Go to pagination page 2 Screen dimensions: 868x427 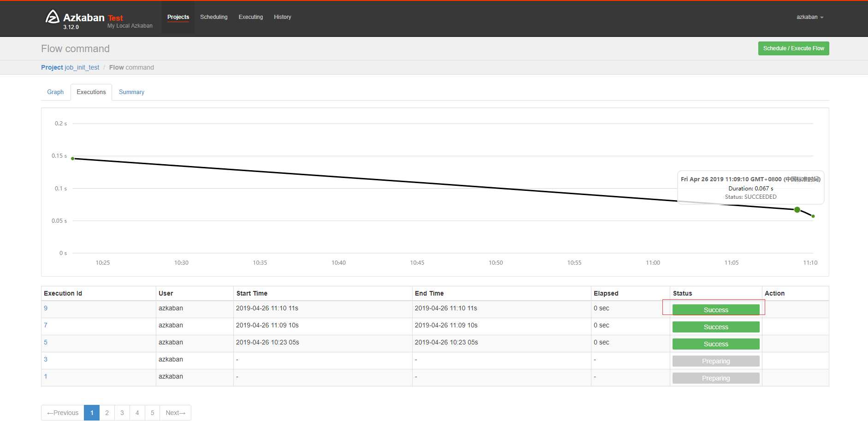coord(107,413)
